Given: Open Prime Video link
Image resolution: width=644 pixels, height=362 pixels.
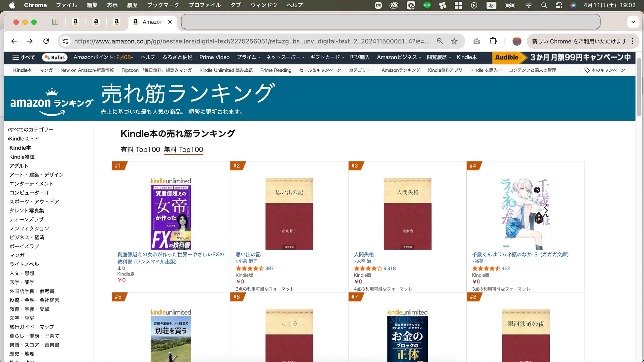Looking at the screenshot, I should point(214,57).
